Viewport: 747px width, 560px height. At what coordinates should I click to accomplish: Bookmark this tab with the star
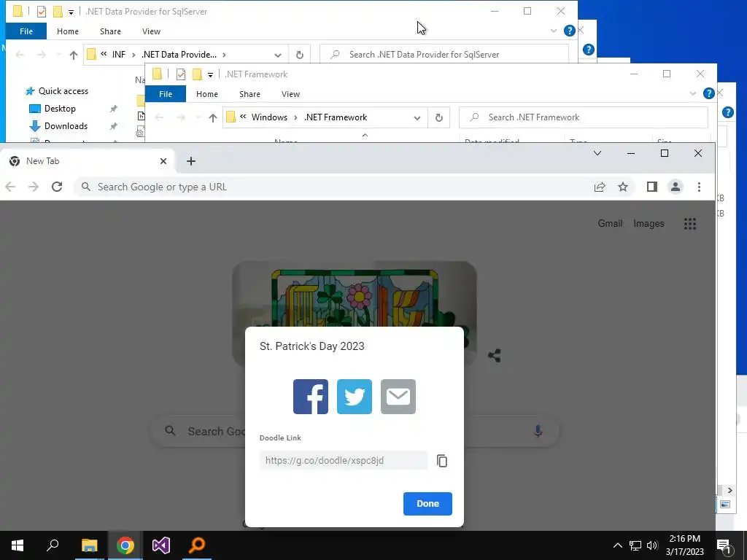623,187
